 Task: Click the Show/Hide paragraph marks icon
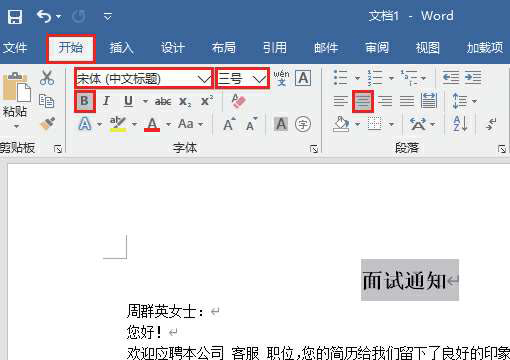click(x=492, y=124)
